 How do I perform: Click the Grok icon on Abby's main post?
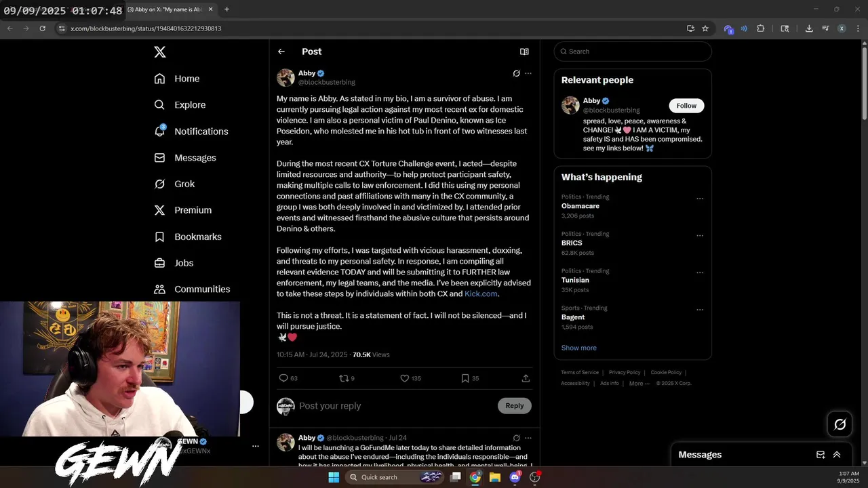click(x=516, y=73)
